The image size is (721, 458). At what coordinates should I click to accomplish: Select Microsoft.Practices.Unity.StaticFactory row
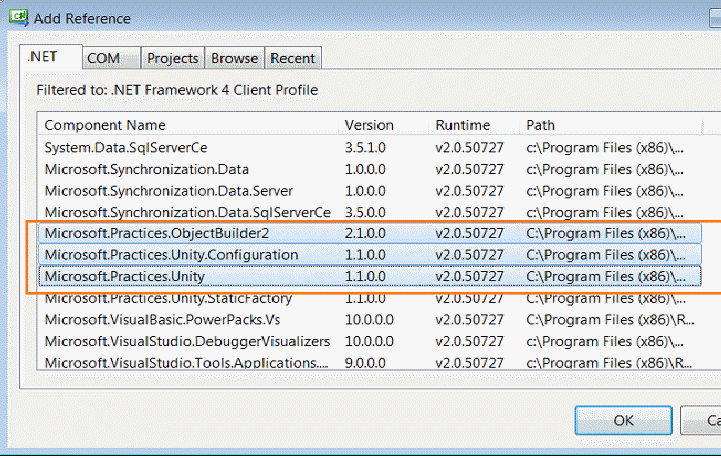pyautogui.click(x=370, y=298)
